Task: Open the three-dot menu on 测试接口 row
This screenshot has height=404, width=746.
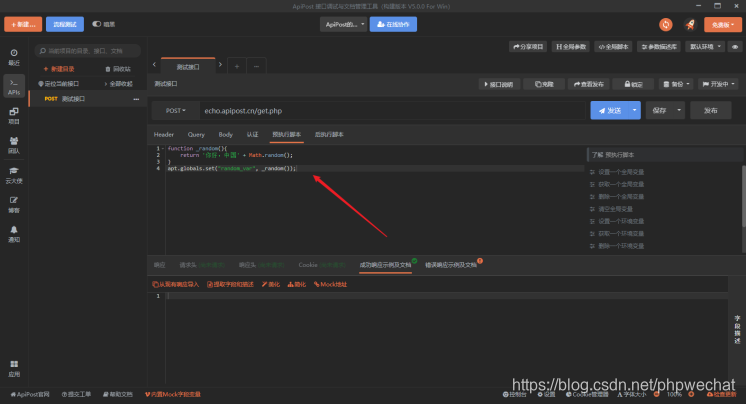Action: [x=136, y=99]
